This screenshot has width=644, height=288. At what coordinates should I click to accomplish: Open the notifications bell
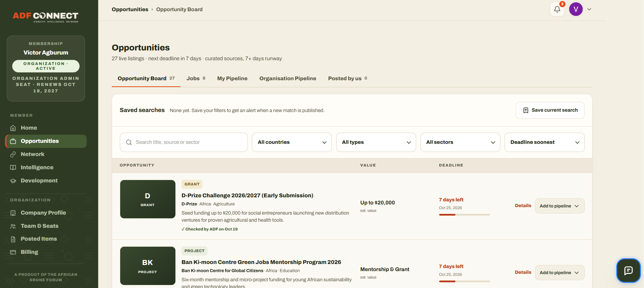(x=557, y=9)
